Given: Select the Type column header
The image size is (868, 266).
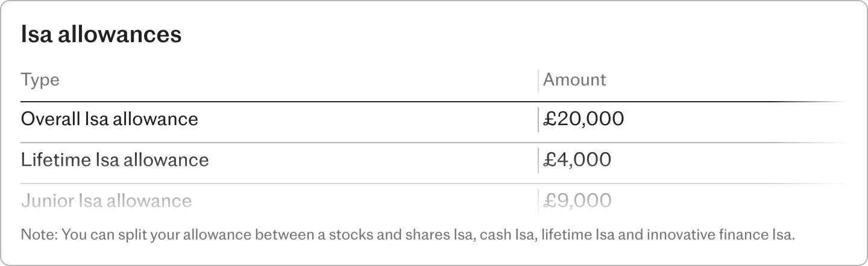Looking at the screenshot, I should [40, 80].
